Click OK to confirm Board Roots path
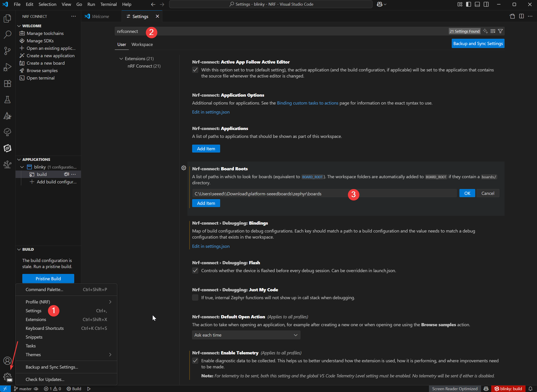Viewport: 537px width, 392px height. (x=467, y=193)
